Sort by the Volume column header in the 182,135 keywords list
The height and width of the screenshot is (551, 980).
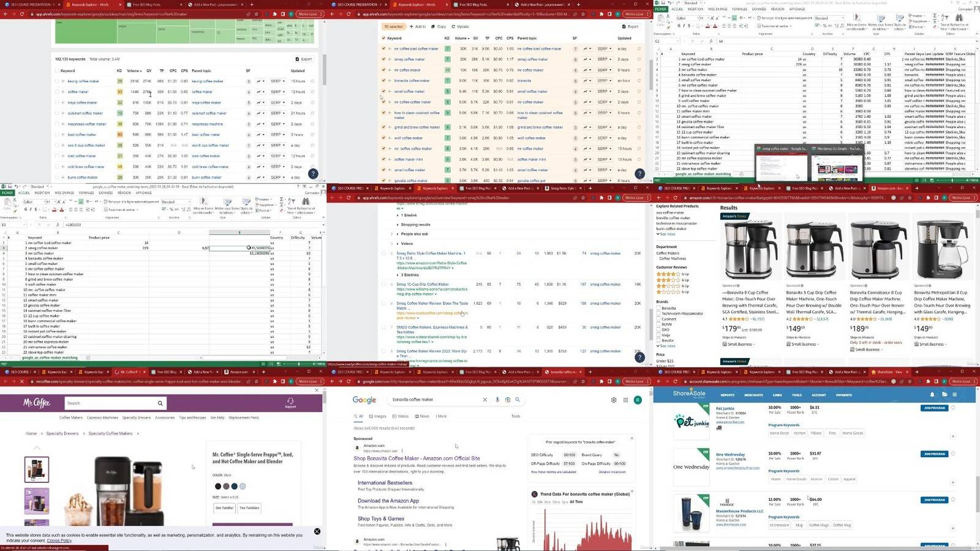click(134, 70)
